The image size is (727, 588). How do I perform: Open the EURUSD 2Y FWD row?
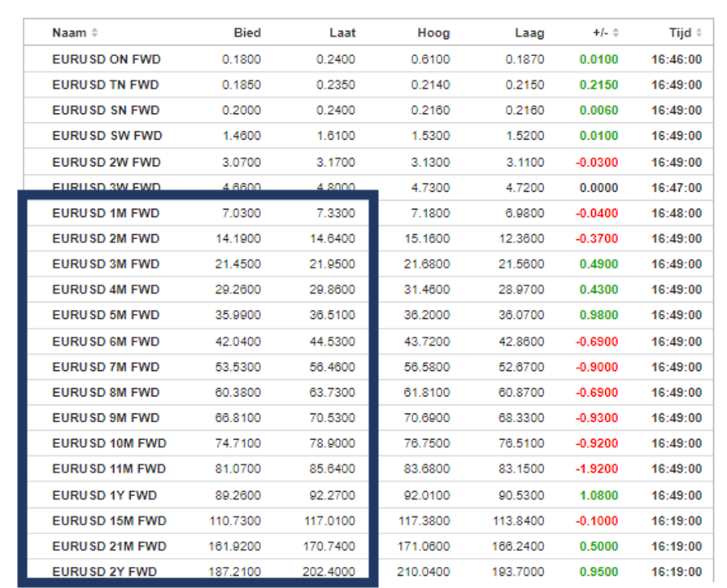pyautogui.click(x=105, y=572)
